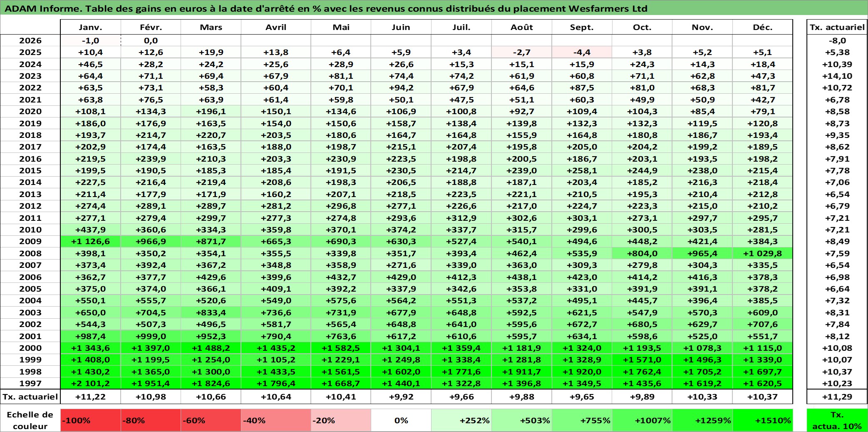Viewport: 868px width, 432px height.
Task: Click cell +1 920,0 in 1998 row
Action: tap(582, 372)
